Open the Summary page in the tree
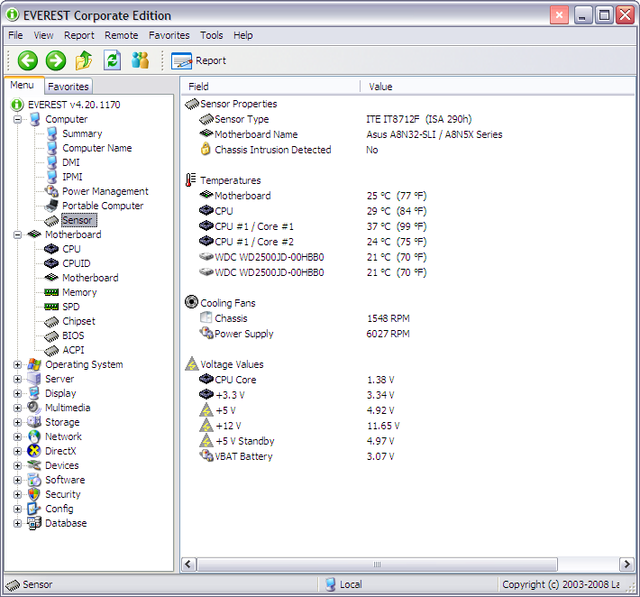 point(82,134)
